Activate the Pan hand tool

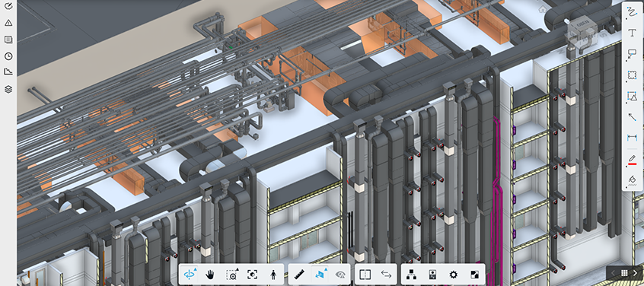pyautogui.click(x=210, y=275)
